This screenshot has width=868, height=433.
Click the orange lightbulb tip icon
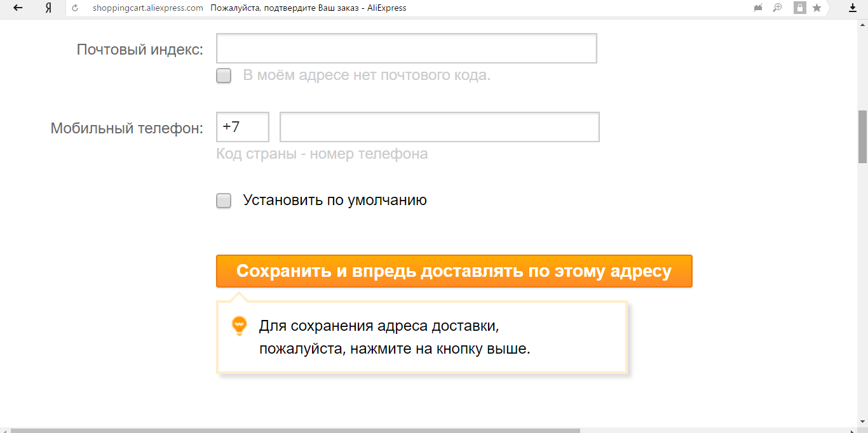coord(239,326)
